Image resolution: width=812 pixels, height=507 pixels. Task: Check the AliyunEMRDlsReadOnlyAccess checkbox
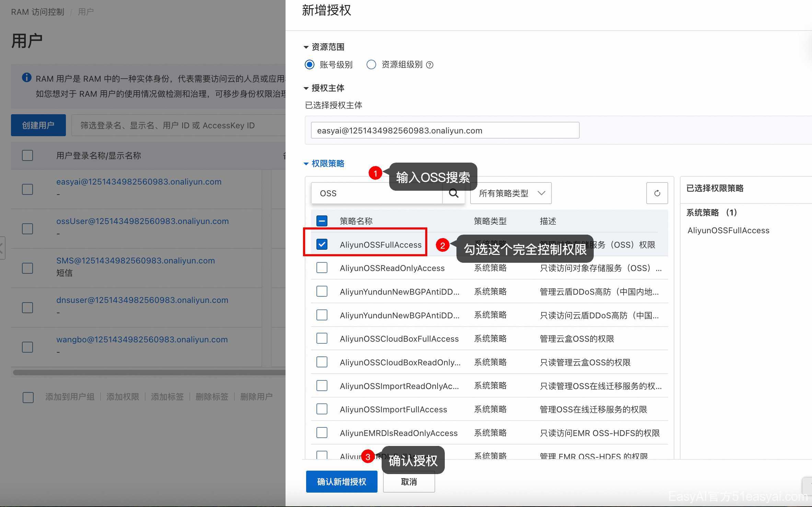click(322, 433)
